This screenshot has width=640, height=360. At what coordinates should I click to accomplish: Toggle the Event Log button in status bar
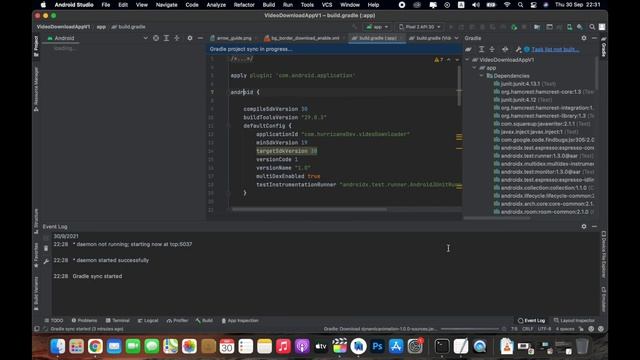pos(531,321)
